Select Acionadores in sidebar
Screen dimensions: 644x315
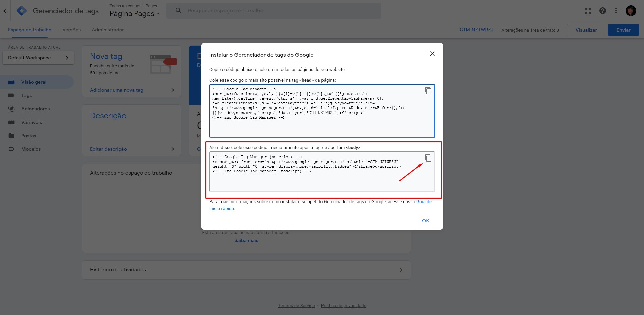pyautogui.click(x=37, y=109)
